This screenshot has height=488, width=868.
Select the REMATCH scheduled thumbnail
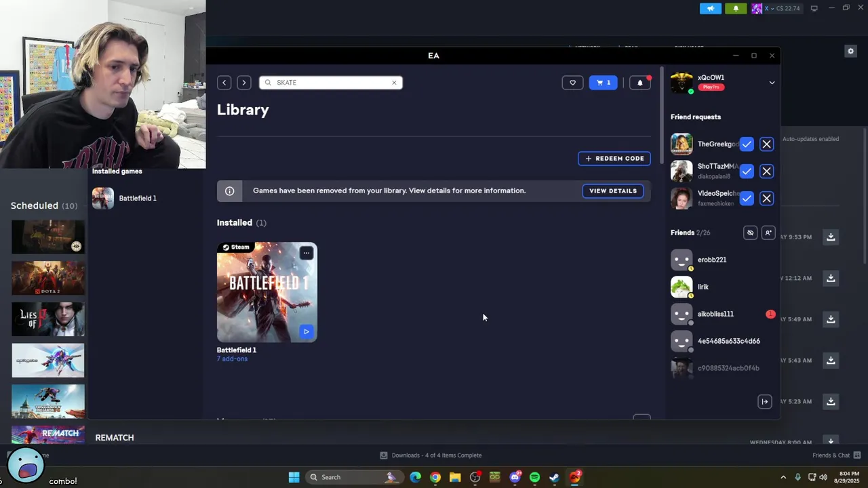[x=48, y=434]
